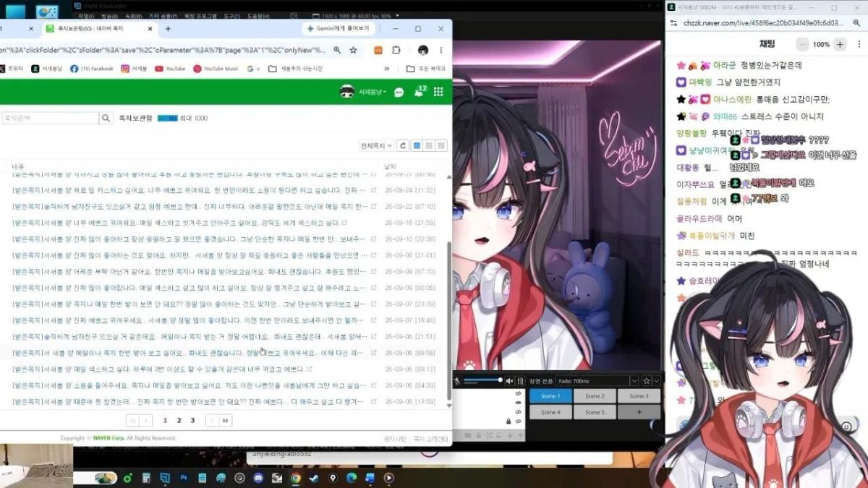Screen dimensions: 868x488
Task: Toggle visibility of the first XSplit source
Action: click(x=518, y=394)
